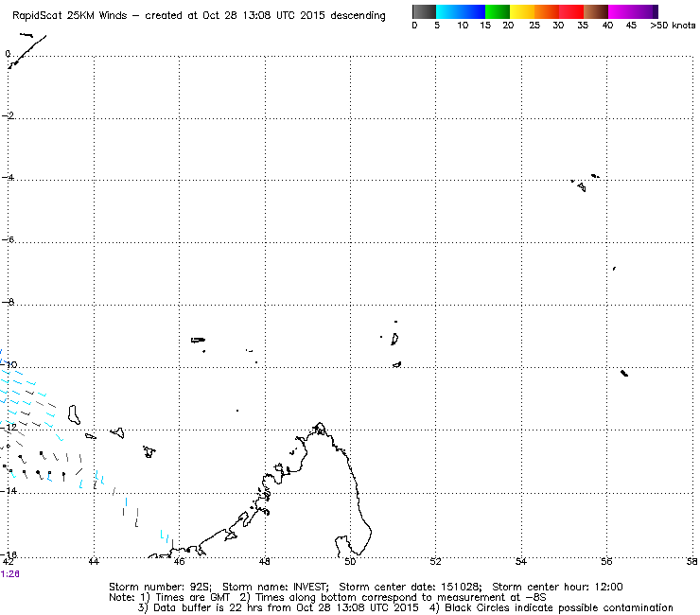
Task: Click the longitude axis label '46'
Action: [x=179, y=561]
